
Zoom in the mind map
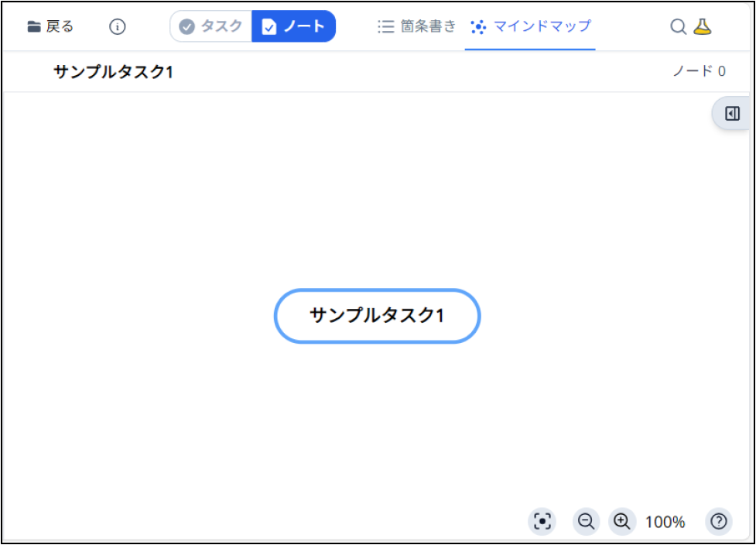point(622,521)
